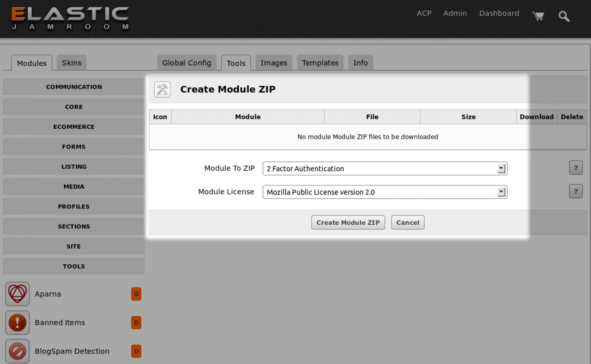Viewport: 591px width, 364px height.
Task: Switch to the Skins tab
Action: tap(72, 63)
